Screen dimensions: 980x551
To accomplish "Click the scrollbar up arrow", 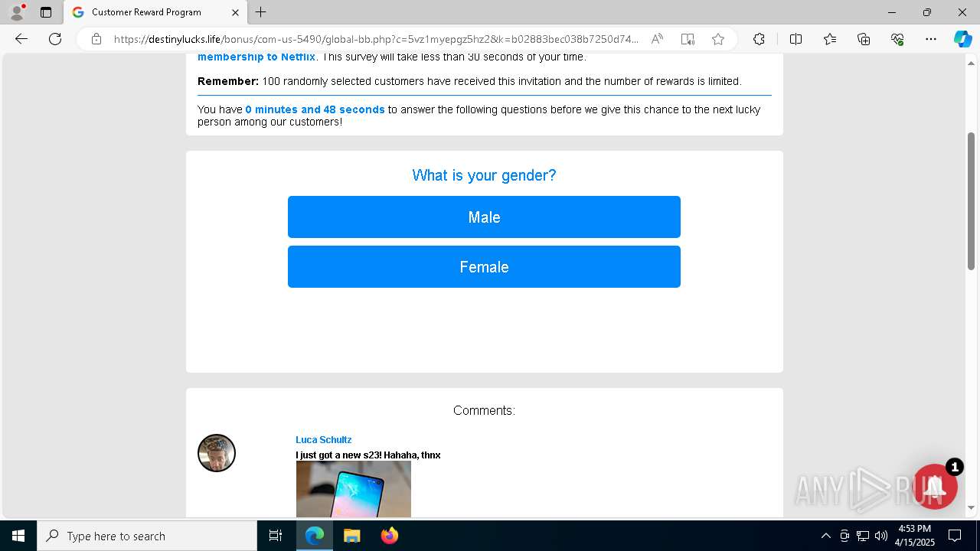I will click(971, 62).
